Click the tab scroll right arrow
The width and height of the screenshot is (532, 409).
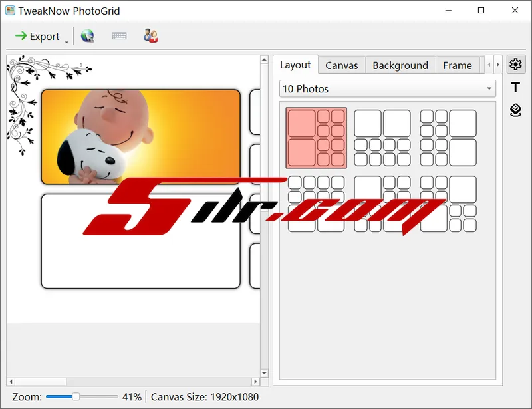coord(497,64)
